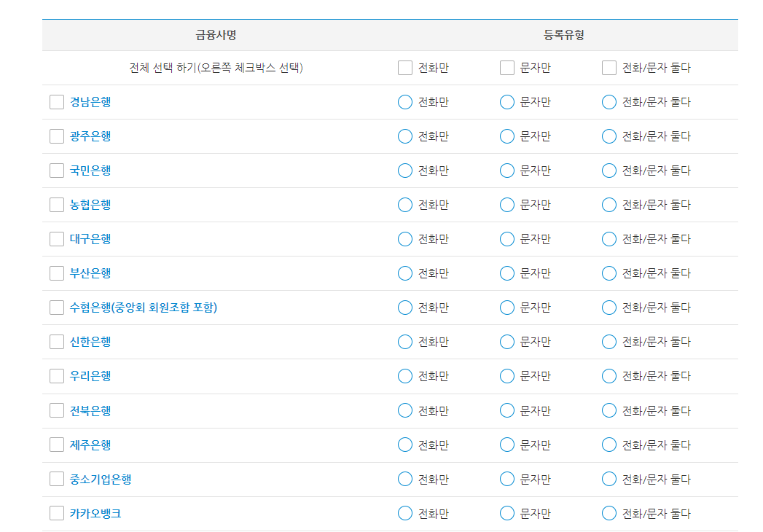
Task: Open the 전북은행 link
Action: [x=90, y=411]
